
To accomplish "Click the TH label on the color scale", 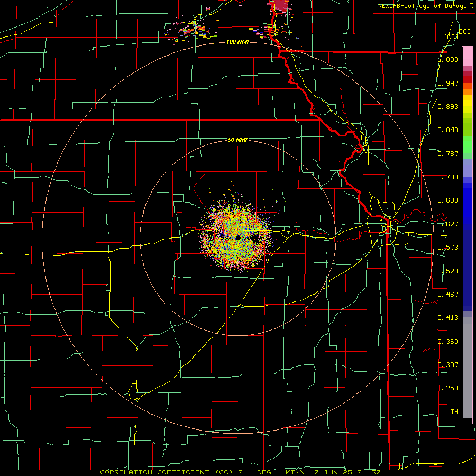I will tap(454, 412).
